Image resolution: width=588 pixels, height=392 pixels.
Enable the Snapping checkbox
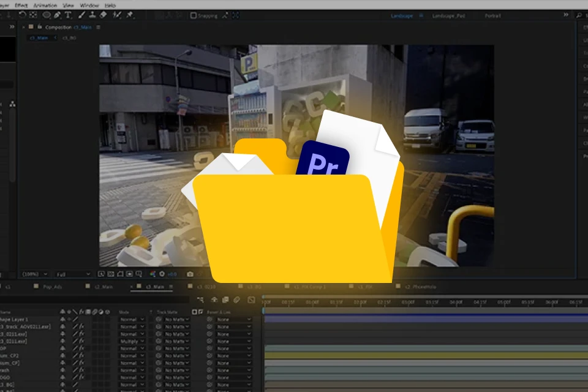(194, 15)
